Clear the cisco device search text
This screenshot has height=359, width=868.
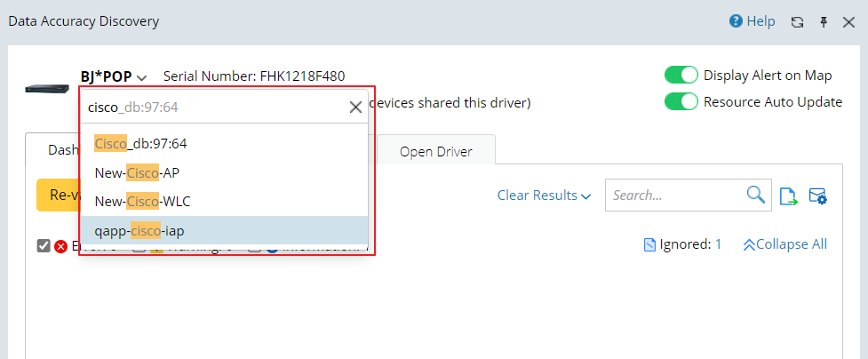[x=355, y=108]
